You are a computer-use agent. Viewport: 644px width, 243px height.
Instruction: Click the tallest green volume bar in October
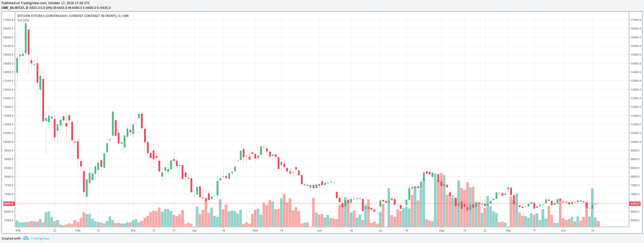click(592, 208)
